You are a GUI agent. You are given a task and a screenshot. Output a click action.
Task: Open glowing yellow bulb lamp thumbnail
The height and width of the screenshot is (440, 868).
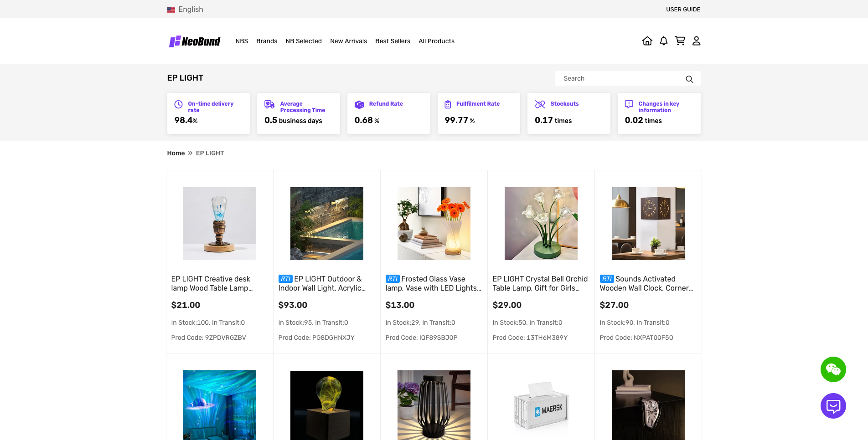[x=327, y=405]
